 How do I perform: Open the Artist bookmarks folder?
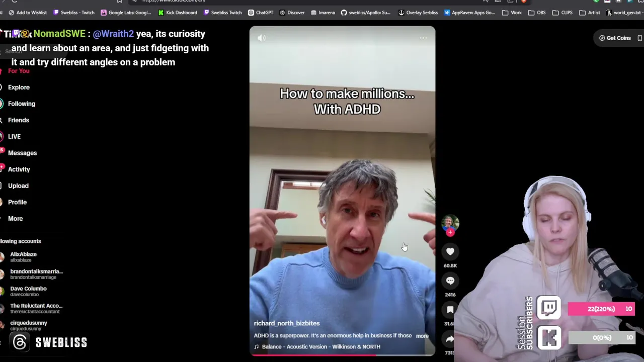pos(589,13)
